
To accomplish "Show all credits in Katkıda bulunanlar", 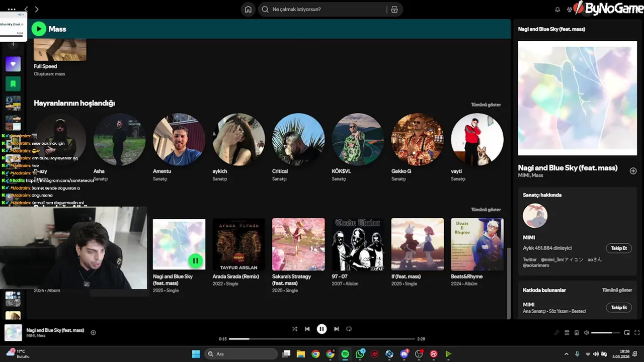I will (617, 290).
